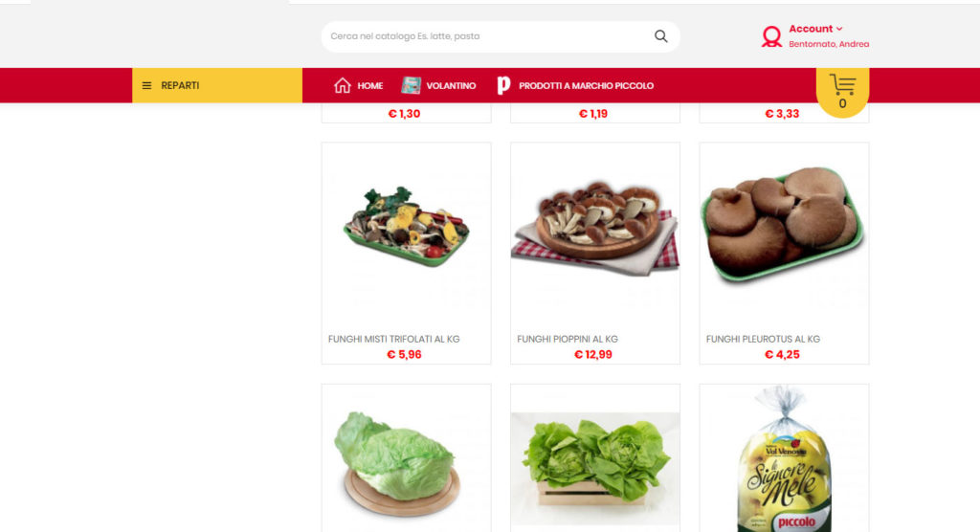Screen dimensions: 980x532
Task: Click the Piccolo brand P icon
Action: tap(503, 85)
